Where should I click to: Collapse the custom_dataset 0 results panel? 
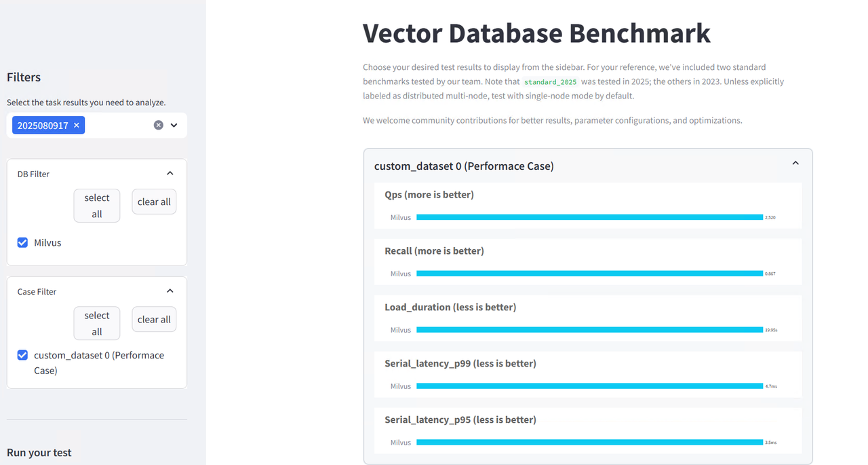[x=795, y=164]
